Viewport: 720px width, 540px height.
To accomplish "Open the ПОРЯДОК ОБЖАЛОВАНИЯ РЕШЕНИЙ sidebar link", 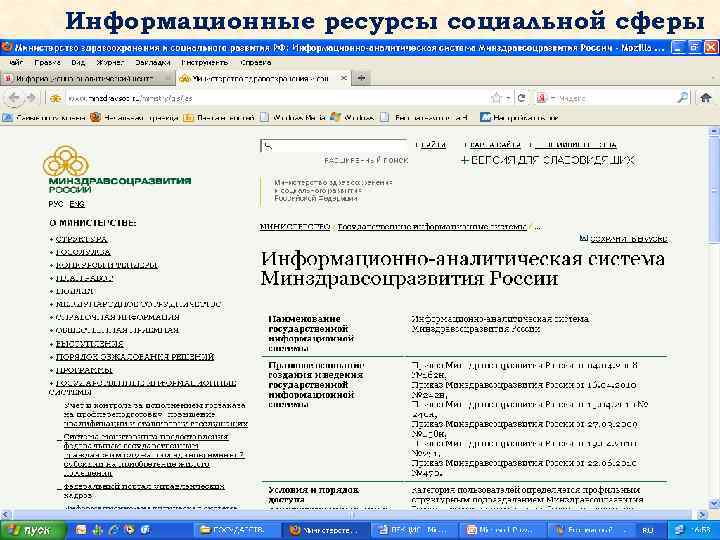I will [x=135, y=356].
